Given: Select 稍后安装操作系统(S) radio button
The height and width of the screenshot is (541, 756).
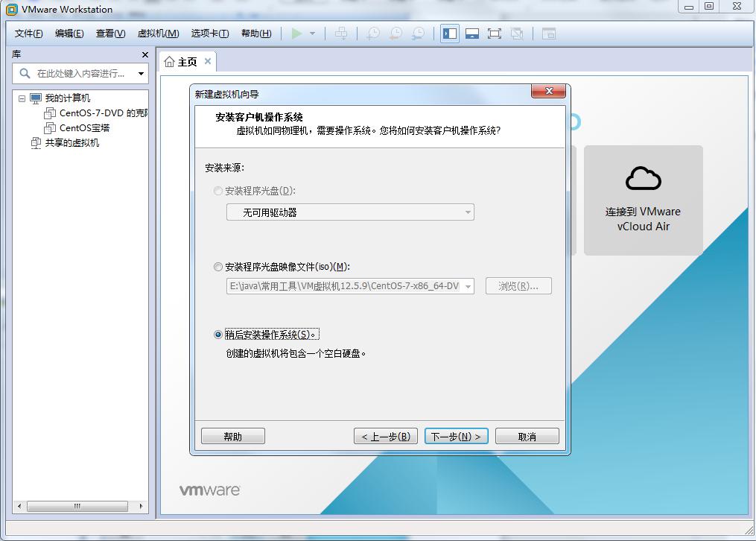Looking at the screenshot, I should [218, 335].
